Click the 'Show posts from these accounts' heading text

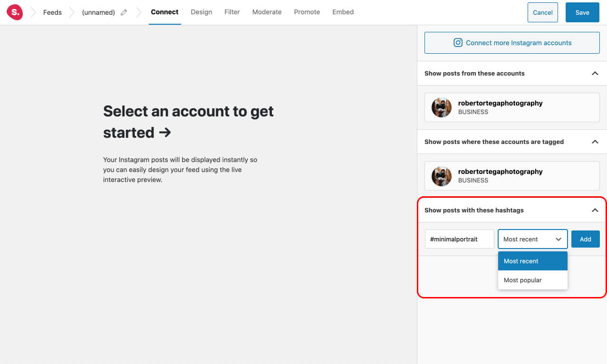pos(474,73)
